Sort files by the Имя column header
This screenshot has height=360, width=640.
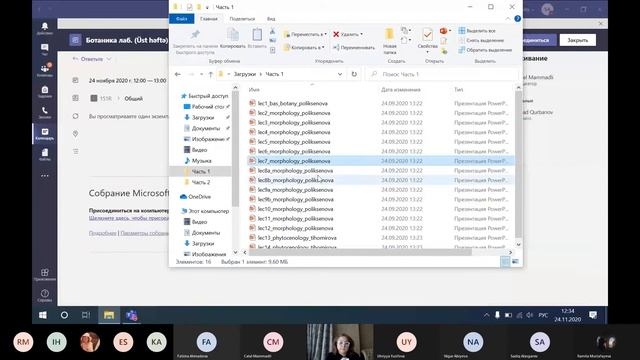pyautogui.click(x=254, y=89)
